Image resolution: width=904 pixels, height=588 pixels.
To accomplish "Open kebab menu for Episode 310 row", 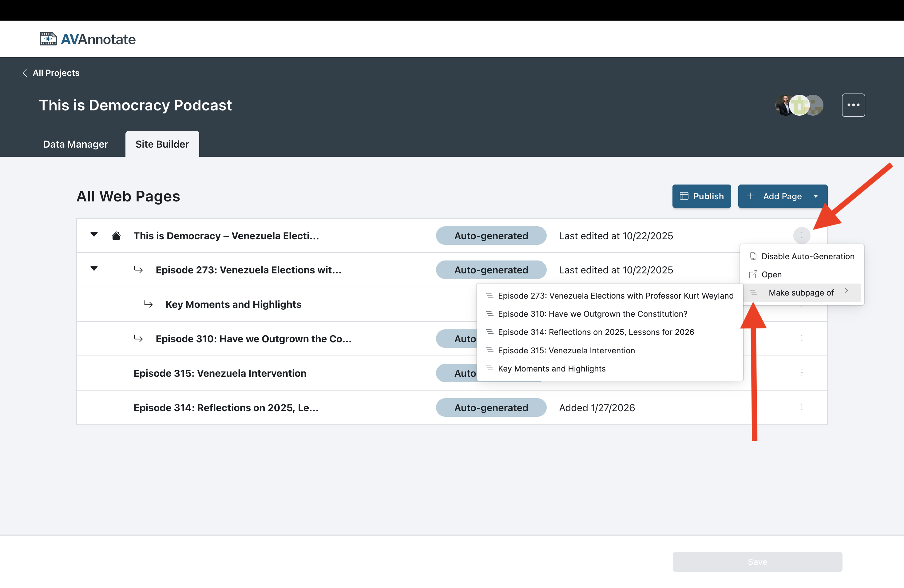I will (801, 338).
